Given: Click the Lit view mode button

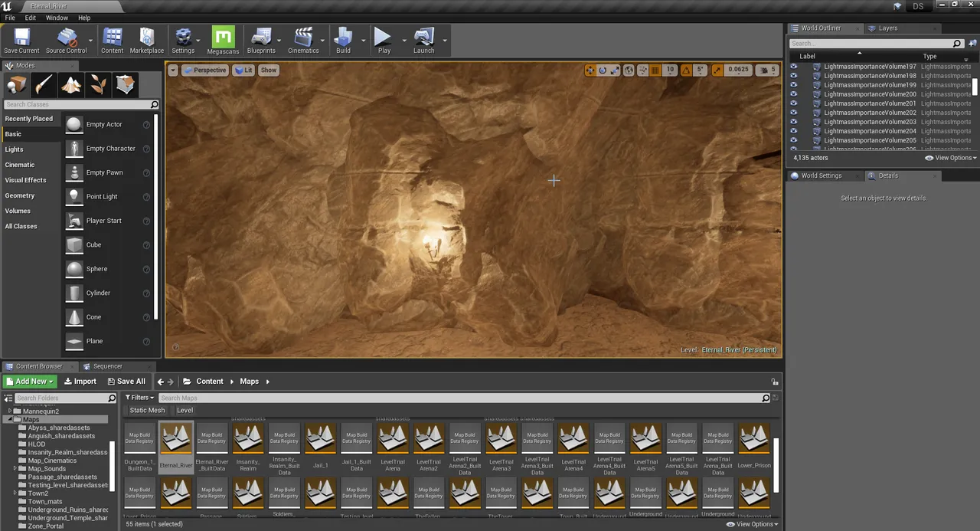Looking at the screenshot, I should point(244,70).
